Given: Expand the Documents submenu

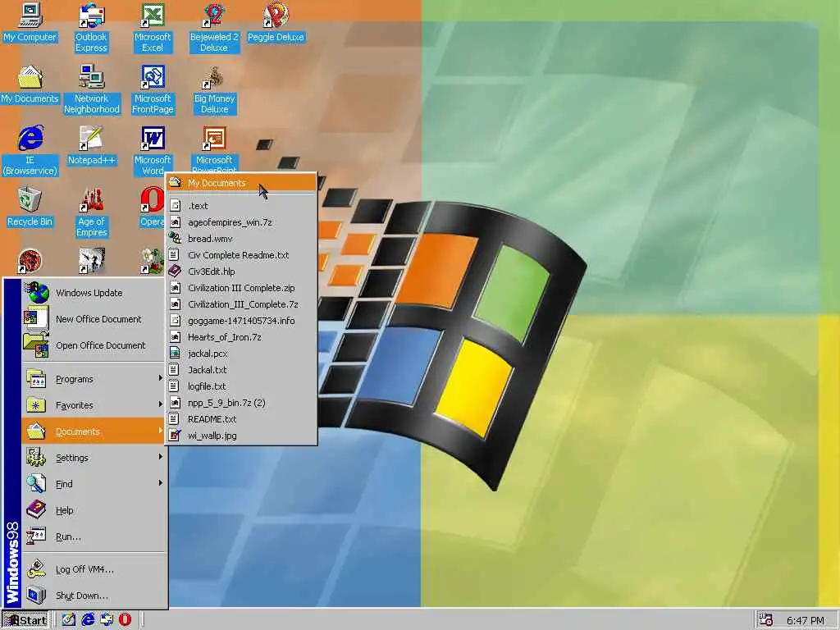Looking at the screenshot, I should tap(94, 431).
